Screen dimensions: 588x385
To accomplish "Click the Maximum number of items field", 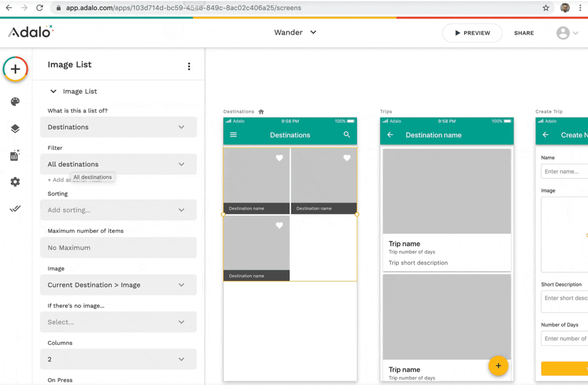I will [118, 248].
